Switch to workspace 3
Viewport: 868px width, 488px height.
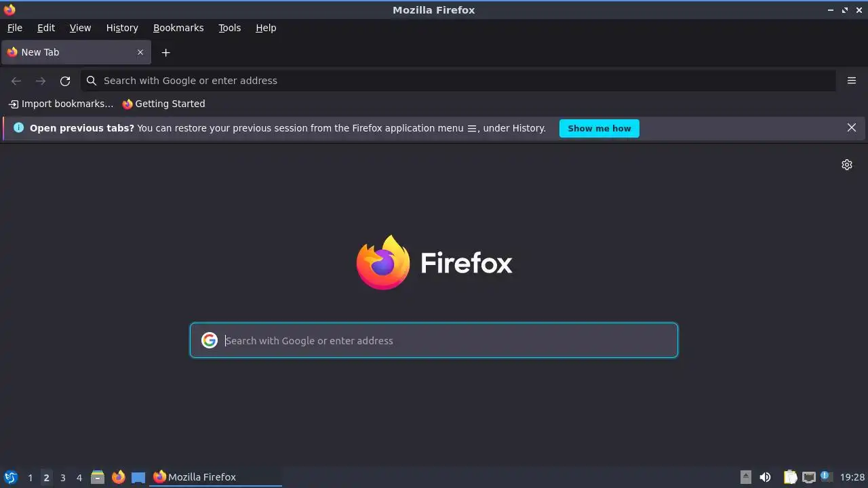point(62,477)
